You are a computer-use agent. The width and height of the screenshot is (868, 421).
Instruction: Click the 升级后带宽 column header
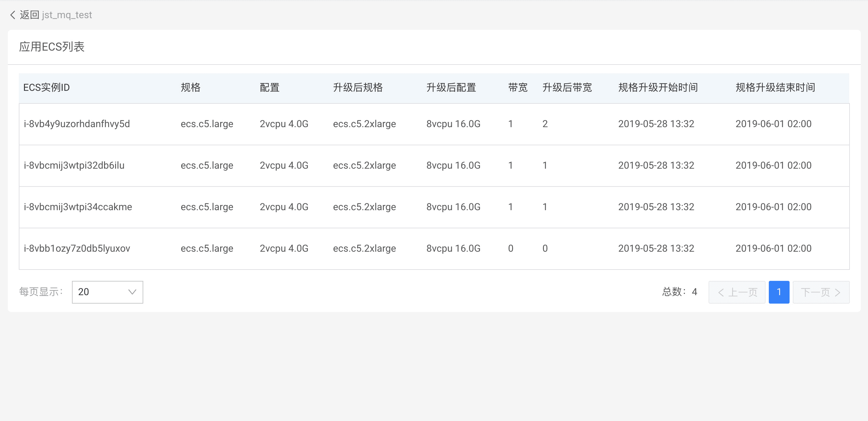(x=567, y=88)
